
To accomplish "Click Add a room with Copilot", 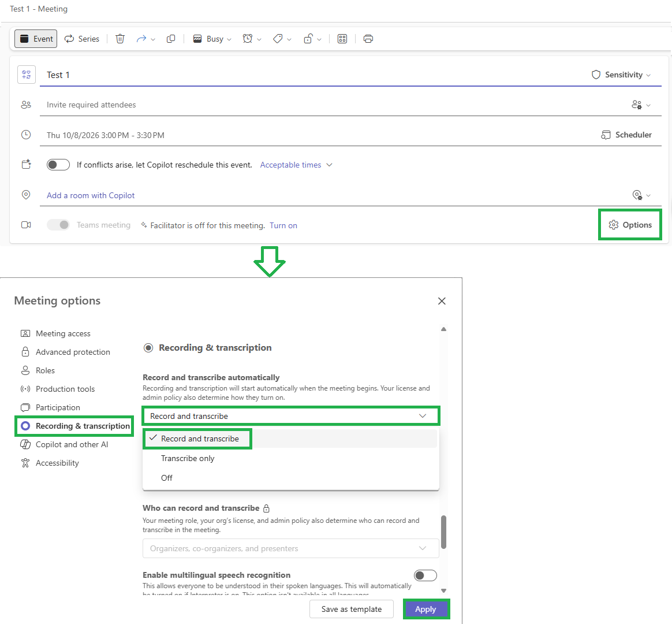I will [x=91, y=195].
